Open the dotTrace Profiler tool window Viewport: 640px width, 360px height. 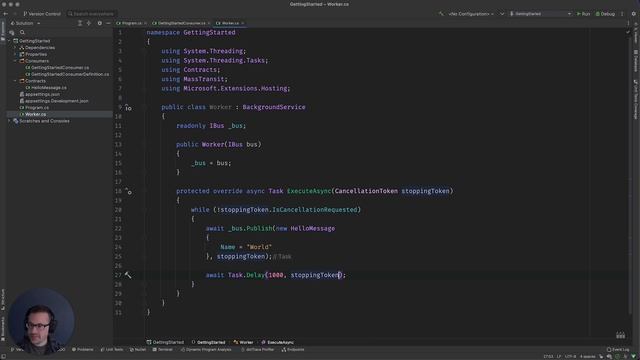click(258, 349)
